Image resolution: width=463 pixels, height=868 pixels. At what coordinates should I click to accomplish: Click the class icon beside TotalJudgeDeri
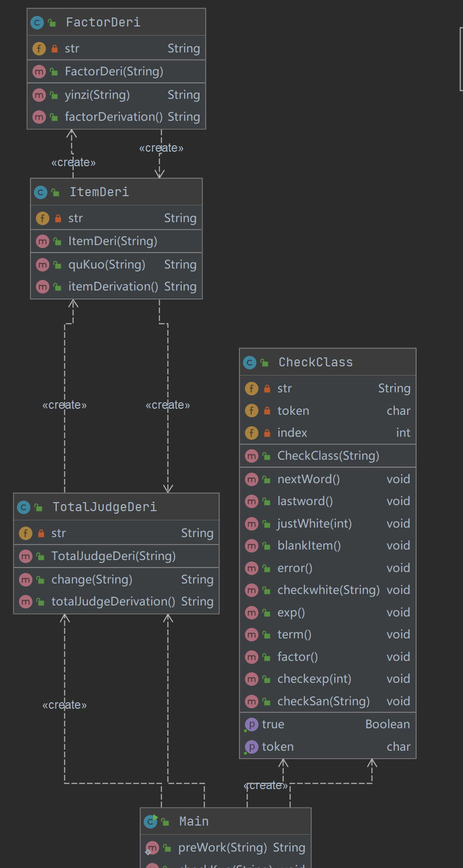click(x=23, y=507)
